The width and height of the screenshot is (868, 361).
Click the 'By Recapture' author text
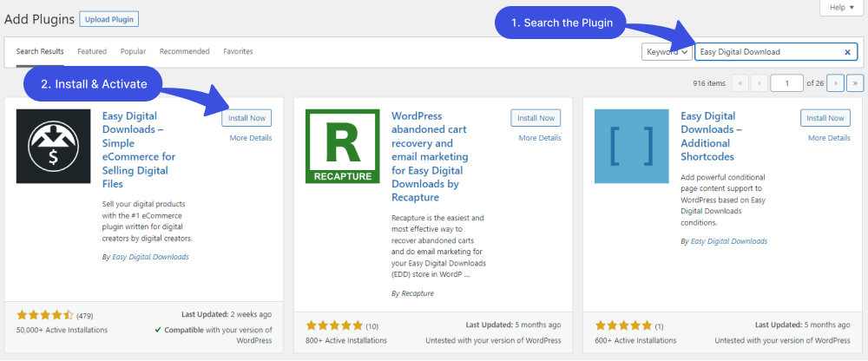(412, 293)
